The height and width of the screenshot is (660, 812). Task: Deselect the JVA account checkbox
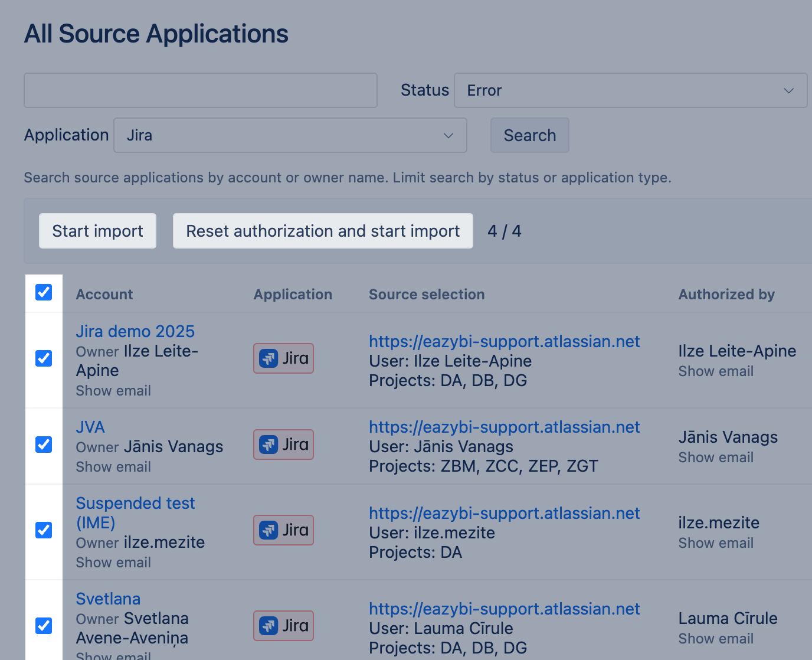pyautogui.click(x=44, y=445)
